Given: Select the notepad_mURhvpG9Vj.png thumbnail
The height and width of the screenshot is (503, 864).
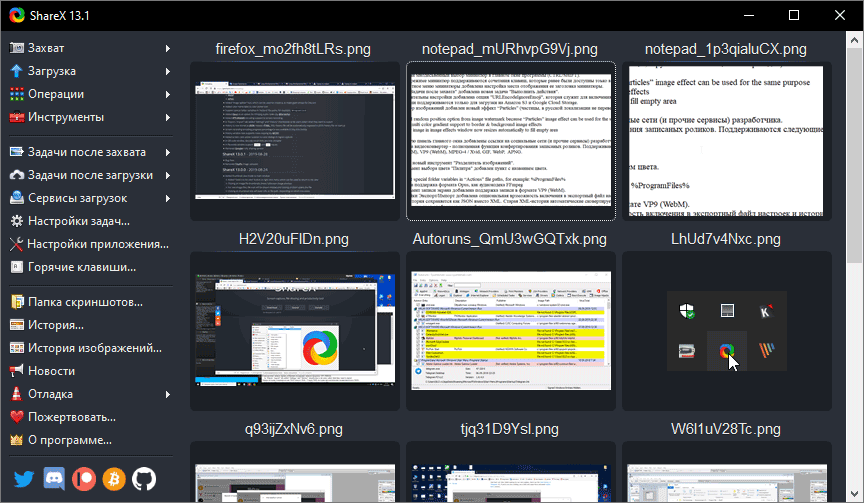Looking at the screenshot, I should (511, 141).
